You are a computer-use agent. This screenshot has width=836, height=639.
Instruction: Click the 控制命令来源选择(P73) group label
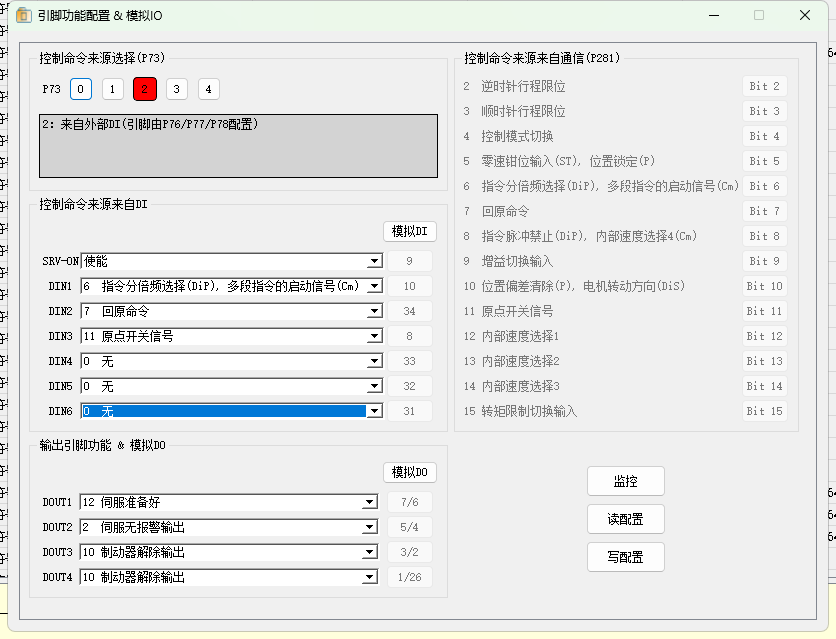pos(102,58)
